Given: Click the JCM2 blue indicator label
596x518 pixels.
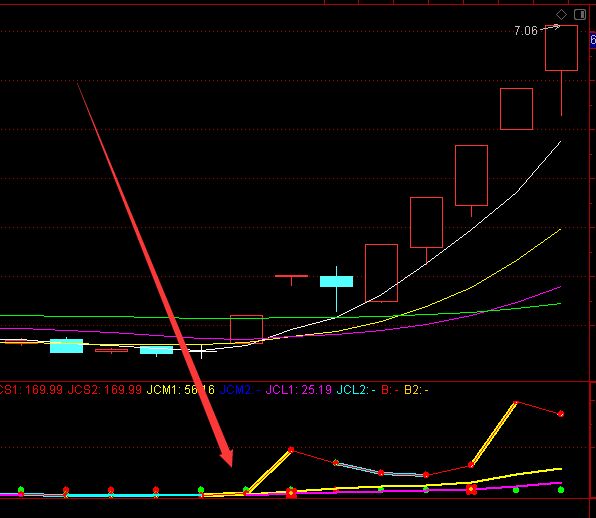Looking at the screenshot, I should [240, 390].
